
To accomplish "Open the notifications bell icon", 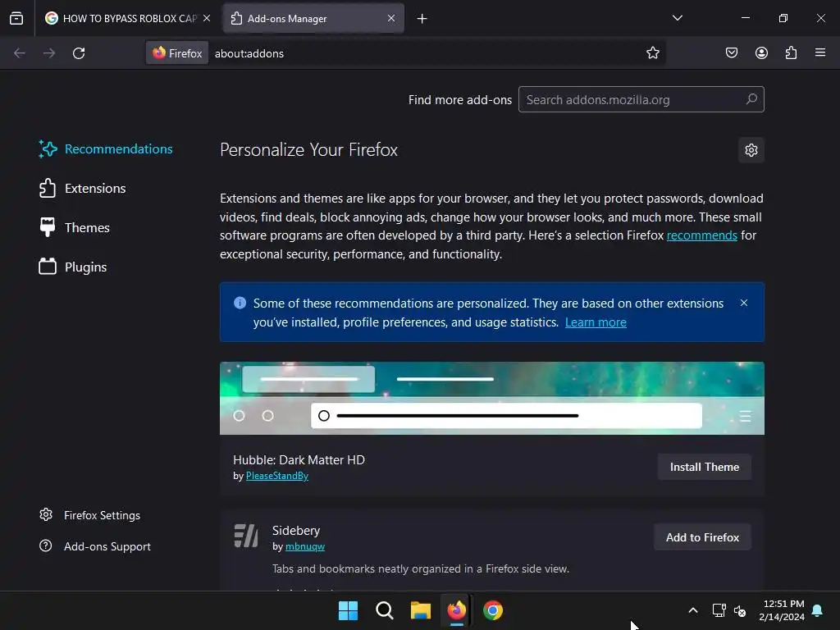I will (x=817, y=610).
